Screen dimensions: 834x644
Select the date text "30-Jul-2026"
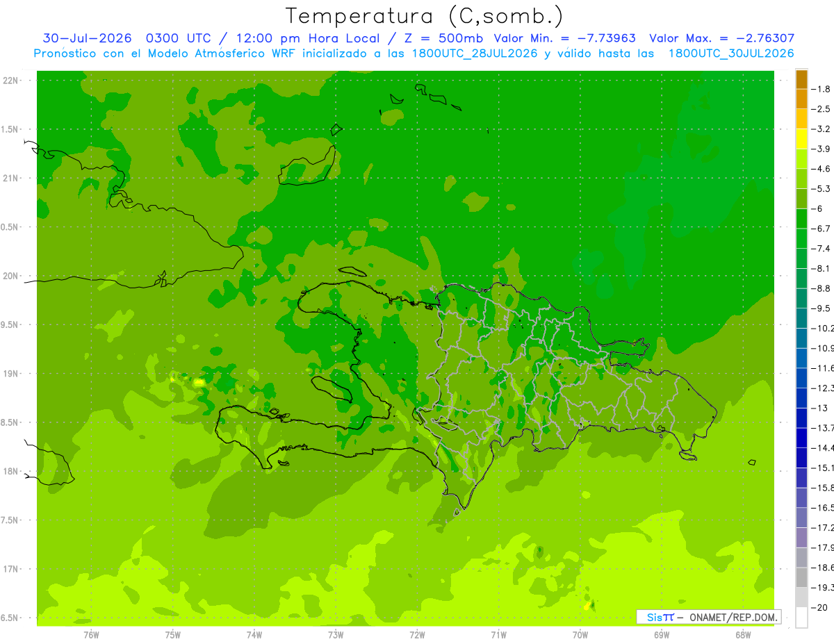88,38
